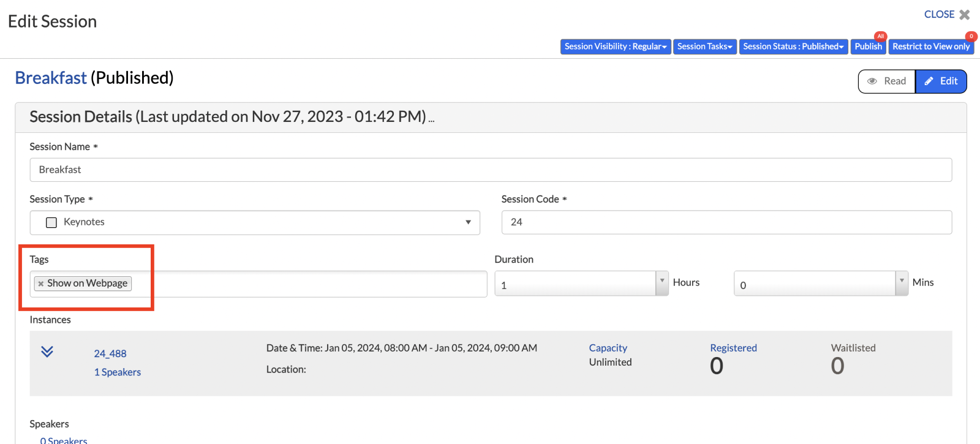
Task: Click the Show on Webpage tag label
Action: (88, 284)
